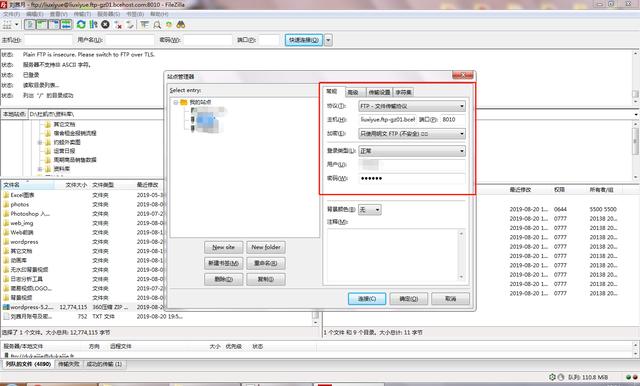Open the encryption dropdown showing plain FTP

(412, 133)
